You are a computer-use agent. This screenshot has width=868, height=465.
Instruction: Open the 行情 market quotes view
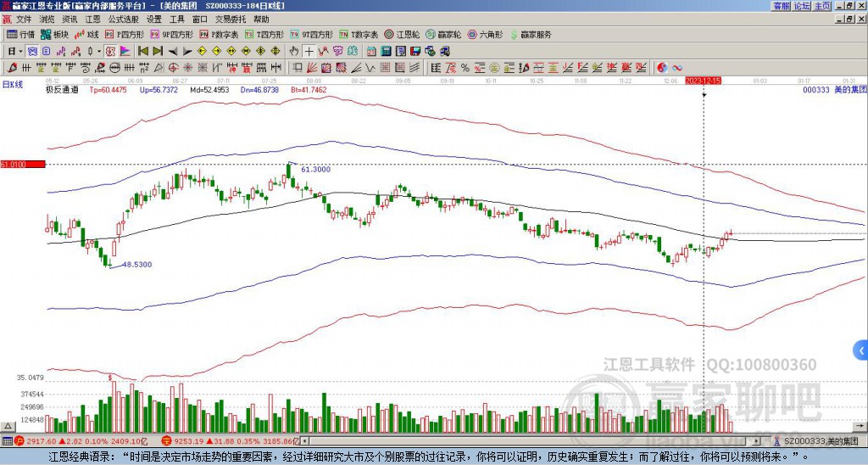pyautogui.click(x=20, y=35)
